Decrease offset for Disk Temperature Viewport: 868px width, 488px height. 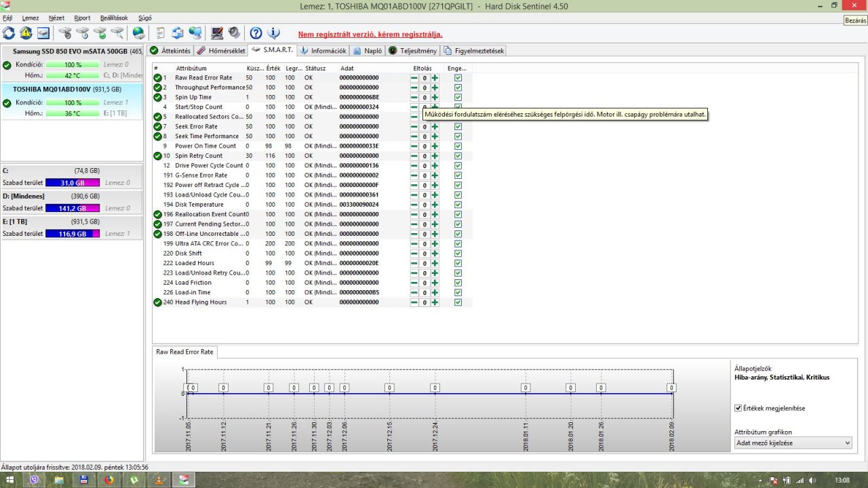414,205
